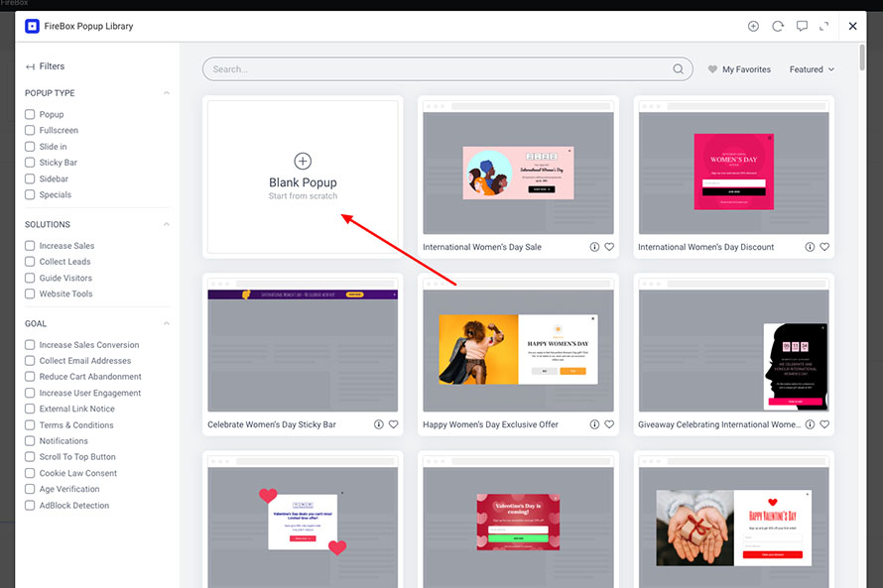Show info for Giveaway Celebrating International Women's template
Screen dimensions: 883x588
click(x=810, y=424)
